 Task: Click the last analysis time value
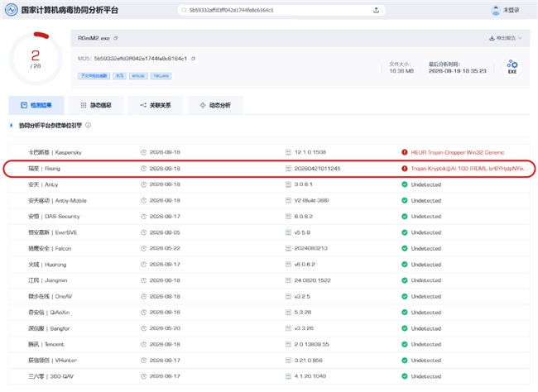[x=458, y=71]
